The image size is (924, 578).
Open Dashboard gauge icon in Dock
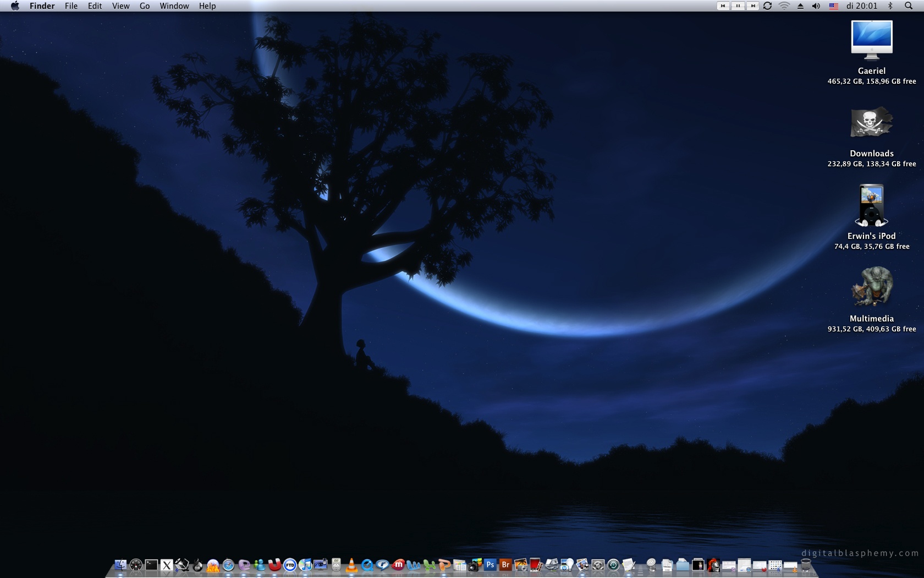coord(136,565)
